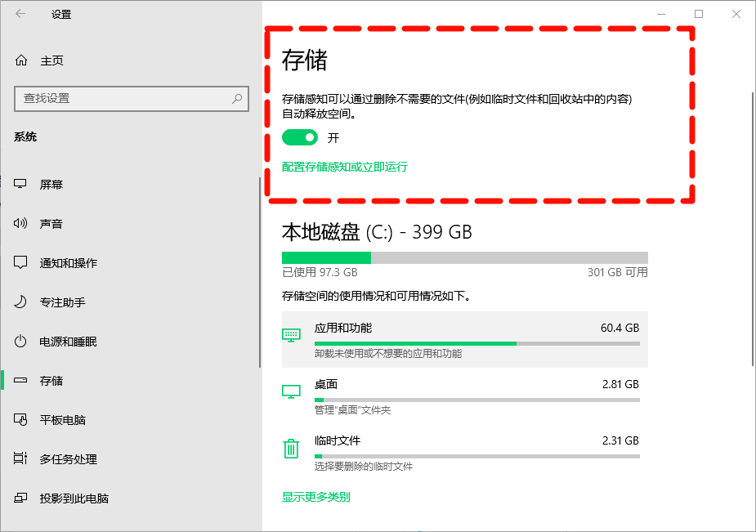Click the 临时文件 usage bar
The height and width of the screenshot is (532, 756).
476,456
